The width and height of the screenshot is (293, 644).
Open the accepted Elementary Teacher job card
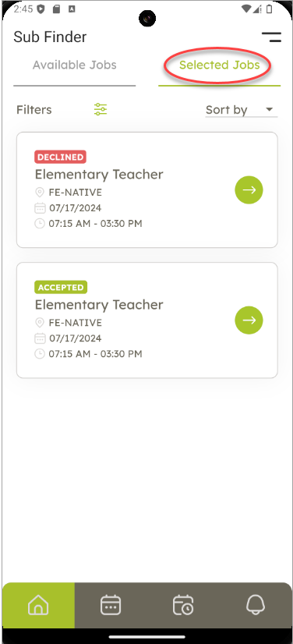click(x=147, y=320)
